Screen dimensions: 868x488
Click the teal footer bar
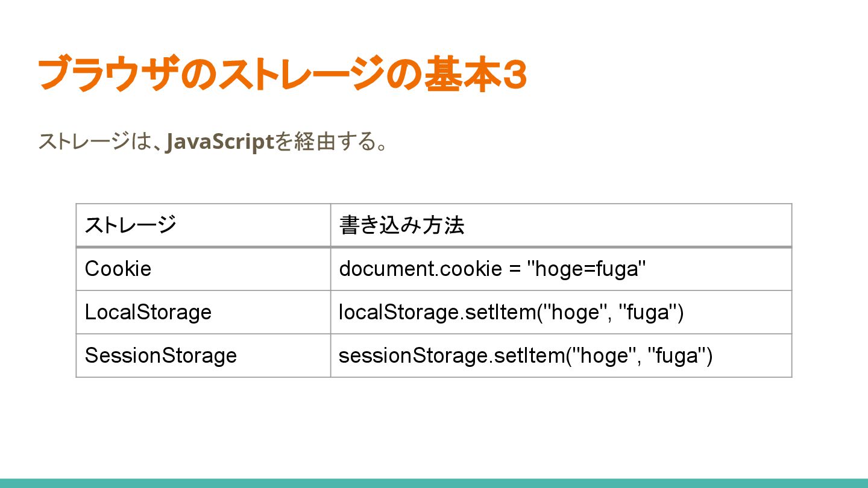(434, 483)
